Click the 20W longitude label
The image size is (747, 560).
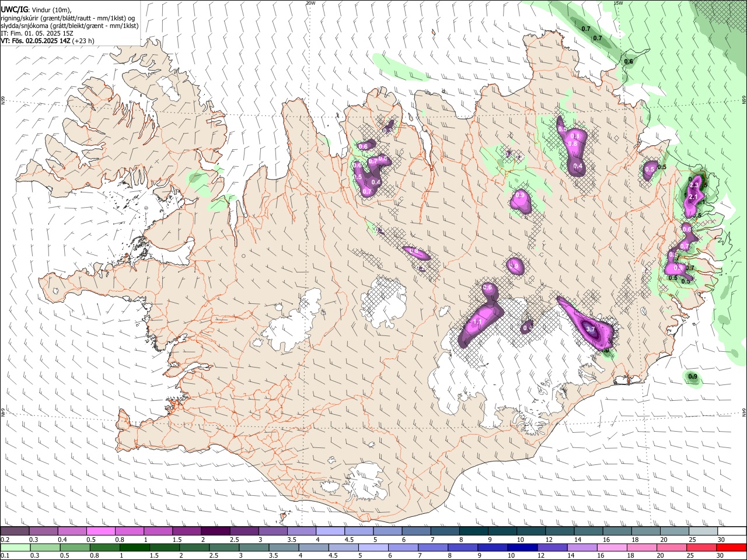pos(310,3)
